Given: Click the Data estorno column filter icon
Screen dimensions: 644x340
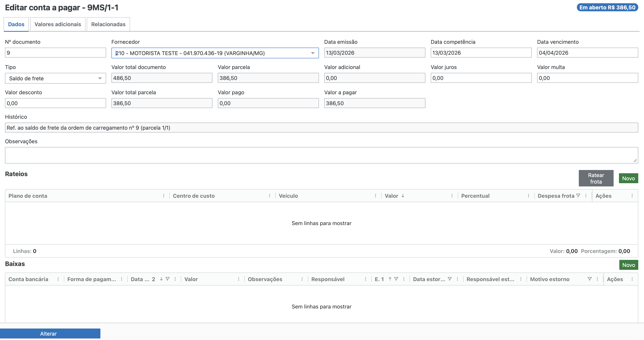Looking at the screenshot, I should [450, 279].
